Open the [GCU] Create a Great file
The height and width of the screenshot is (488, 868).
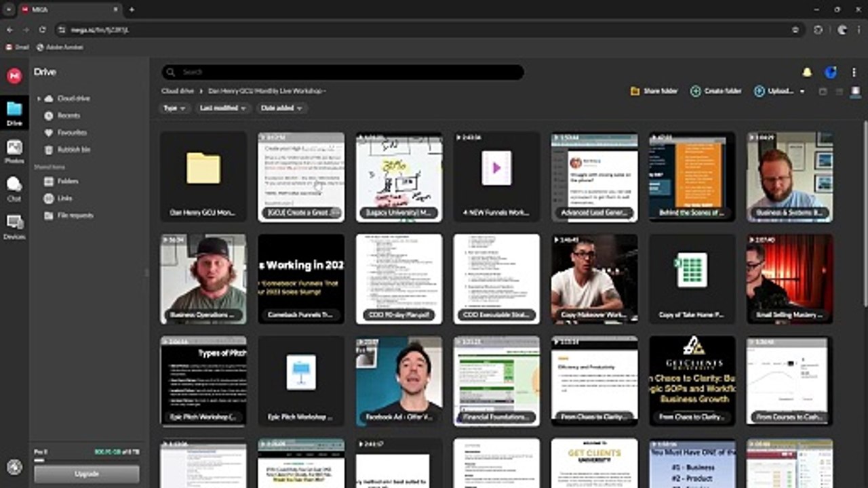pos(301,176)
